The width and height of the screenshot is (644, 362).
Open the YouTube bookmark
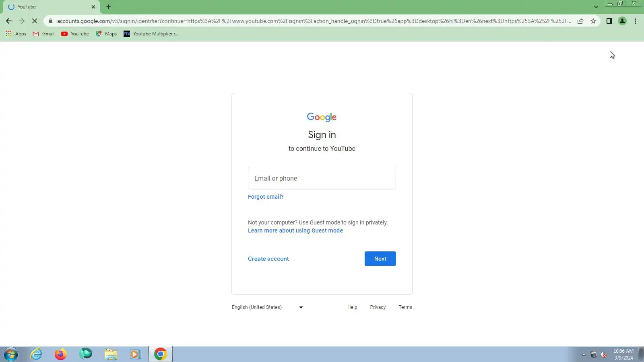75,34
